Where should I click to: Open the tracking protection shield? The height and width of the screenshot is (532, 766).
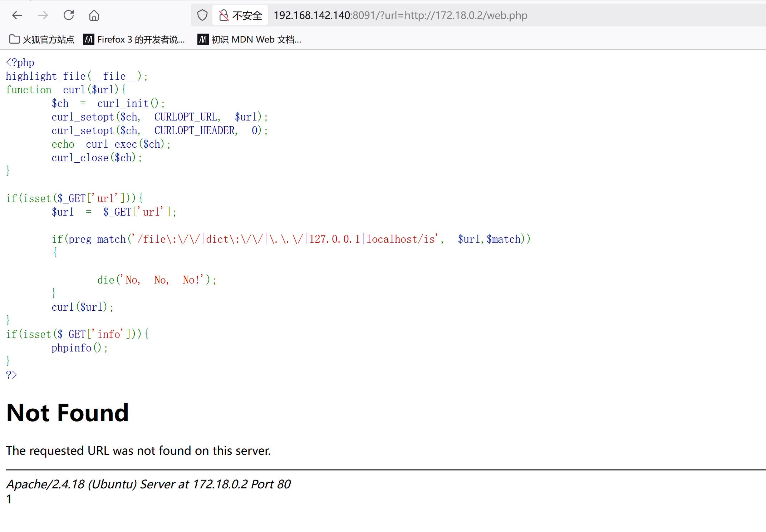click(x=202, y=15)
